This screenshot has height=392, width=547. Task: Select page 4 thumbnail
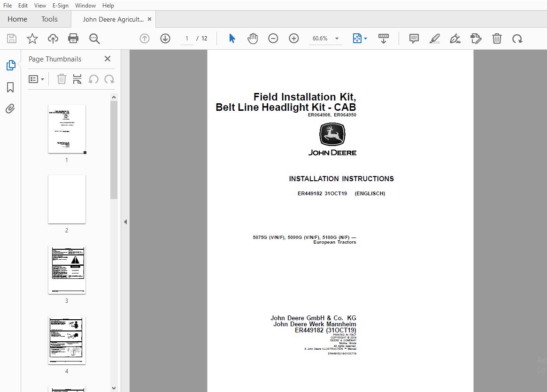click(67, 340)
